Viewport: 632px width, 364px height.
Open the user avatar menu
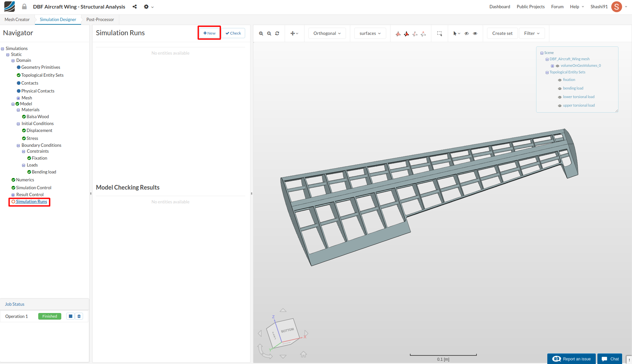point(617,7)
